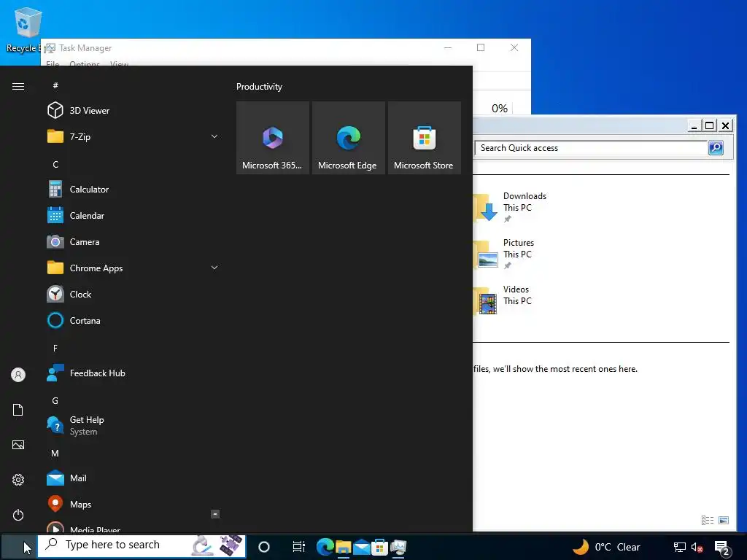Image resolution: width=747 pixels, height=560 pixels.
Task: Open Feedback Hub
Action: tap(132, 373)
